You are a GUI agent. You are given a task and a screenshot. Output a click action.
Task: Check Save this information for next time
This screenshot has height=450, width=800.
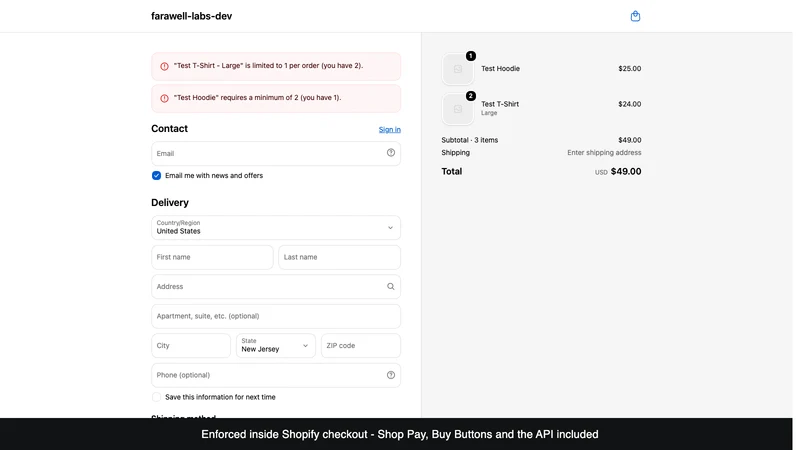coord(156,397)
